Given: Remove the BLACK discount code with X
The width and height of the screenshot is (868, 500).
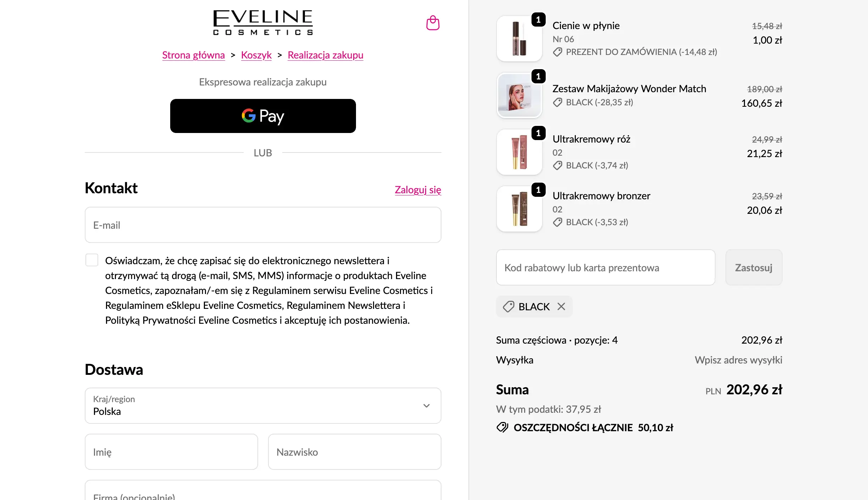Looking at the screenshot, I should (x=561, y=306).
